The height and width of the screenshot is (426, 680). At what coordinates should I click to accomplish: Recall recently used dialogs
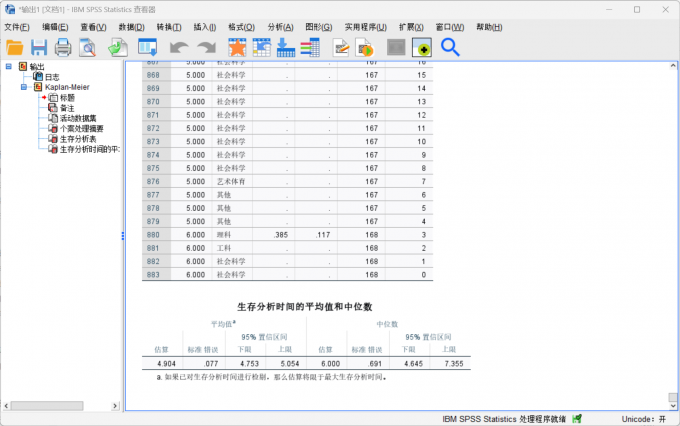point(147,47)
